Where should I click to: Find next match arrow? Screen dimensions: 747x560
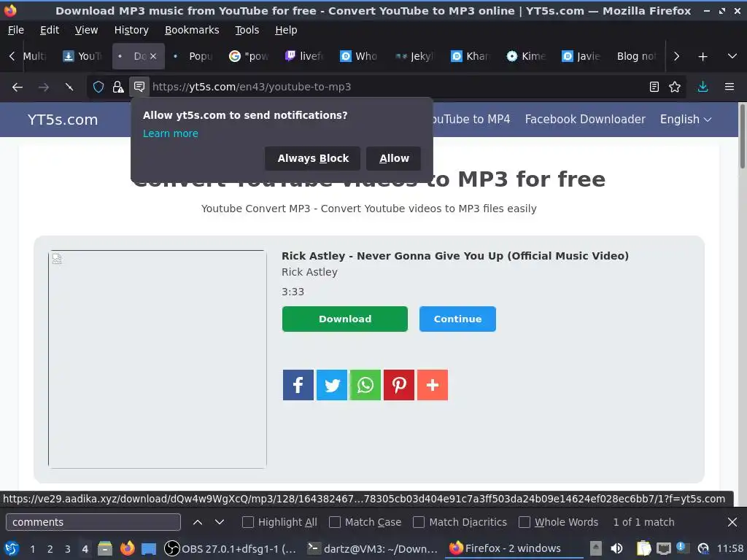click(x=219, y=522)
